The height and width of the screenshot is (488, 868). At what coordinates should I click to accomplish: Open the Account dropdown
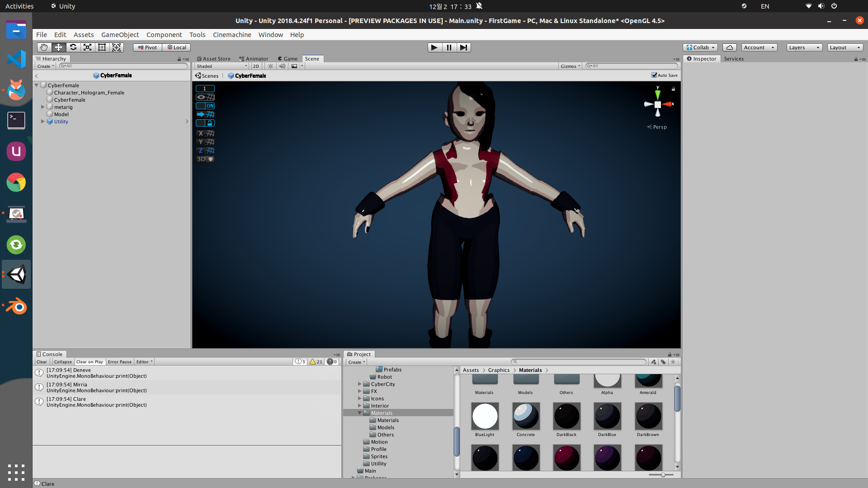(x=759, y=47)
